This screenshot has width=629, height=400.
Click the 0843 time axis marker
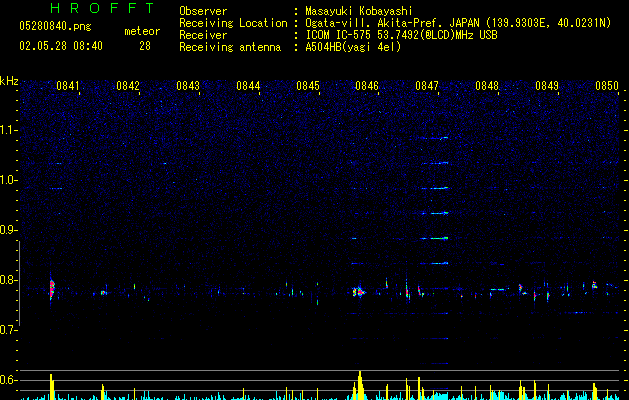(x=188, y=85)
